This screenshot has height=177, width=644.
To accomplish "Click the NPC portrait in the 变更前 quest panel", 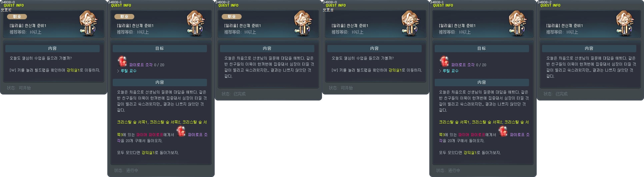I will (89, 23).
